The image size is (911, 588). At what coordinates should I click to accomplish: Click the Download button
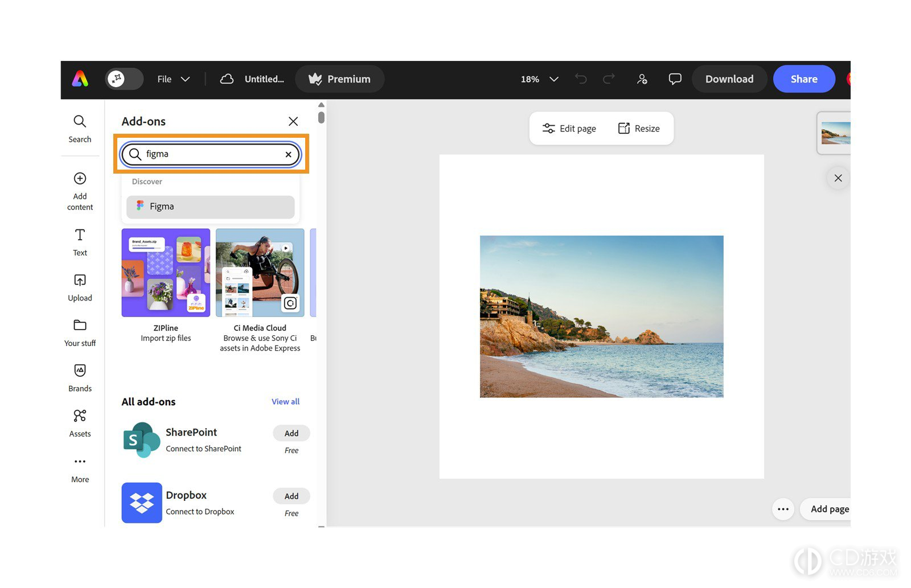729,79
